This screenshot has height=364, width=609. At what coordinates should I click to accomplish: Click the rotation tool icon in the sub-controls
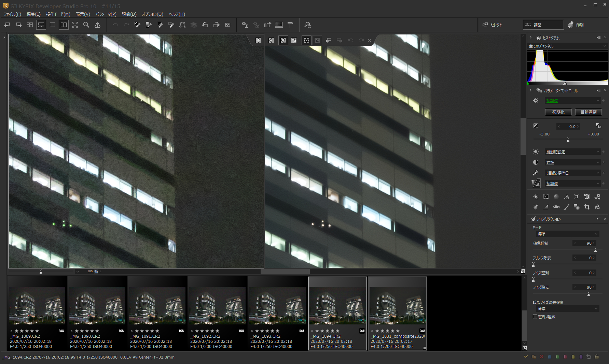587,197
